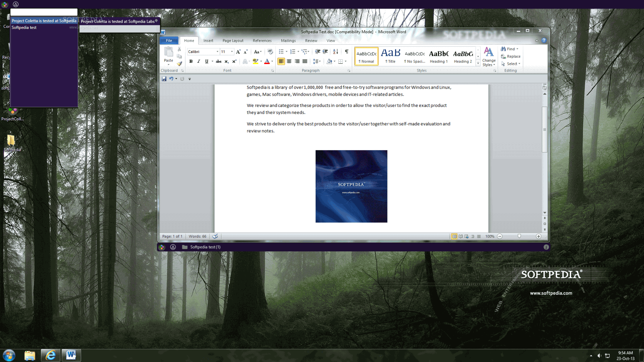
Task: Open the Select dropdown in Editing
Action: click(x=511, y=64)
